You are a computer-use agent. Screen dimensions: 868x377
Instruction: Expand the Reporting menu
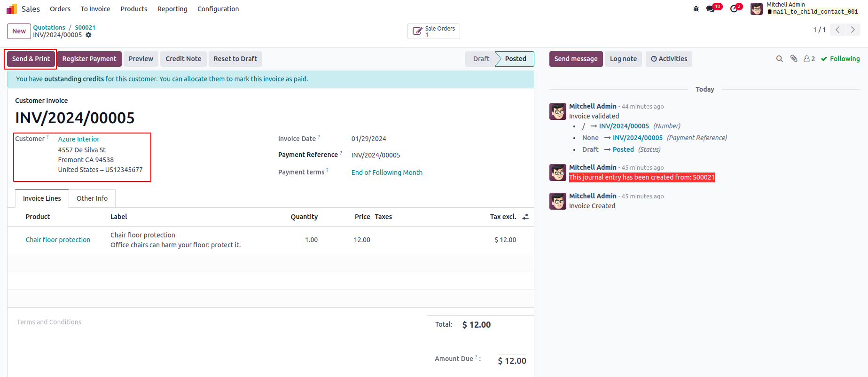(172, 9)
